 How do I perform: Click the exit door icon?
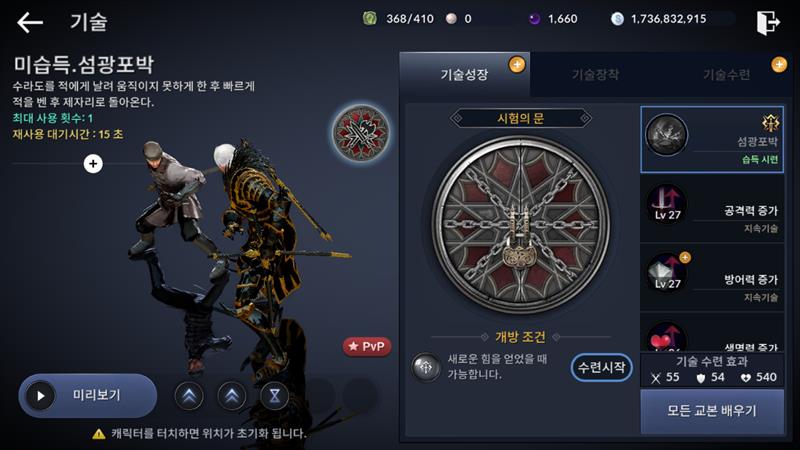768,22
